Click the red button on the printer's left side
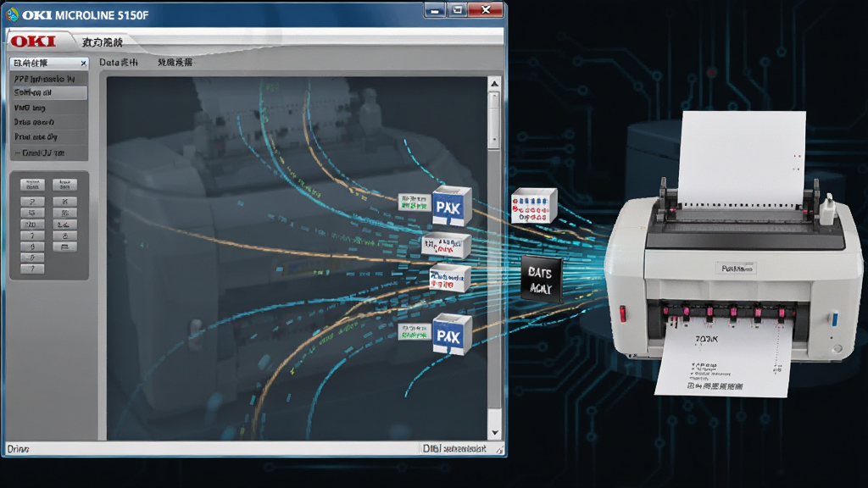868x488 pixels. [623, 313]
